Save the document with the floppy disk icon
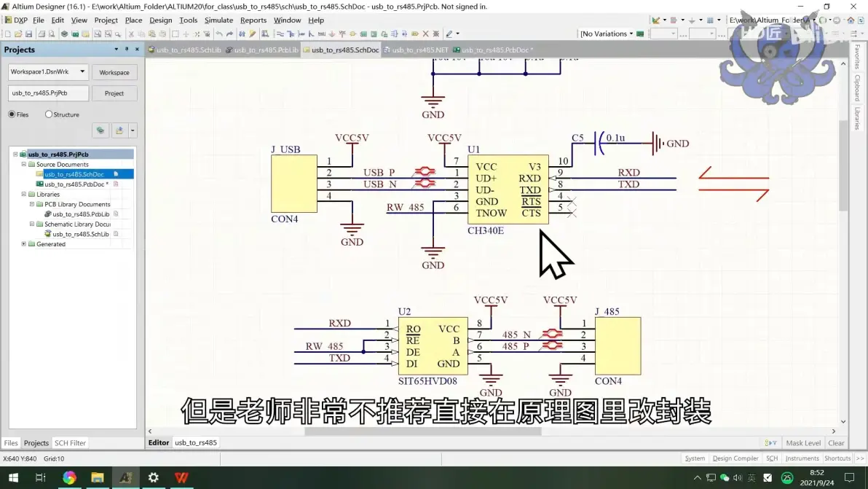 click(29, 34)
